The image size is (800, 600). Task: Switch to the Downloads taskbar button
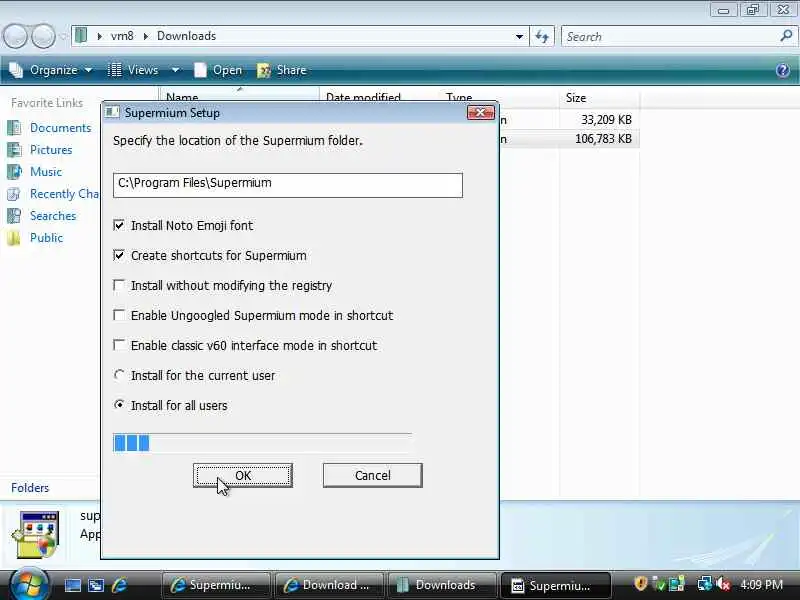point(442,585)
